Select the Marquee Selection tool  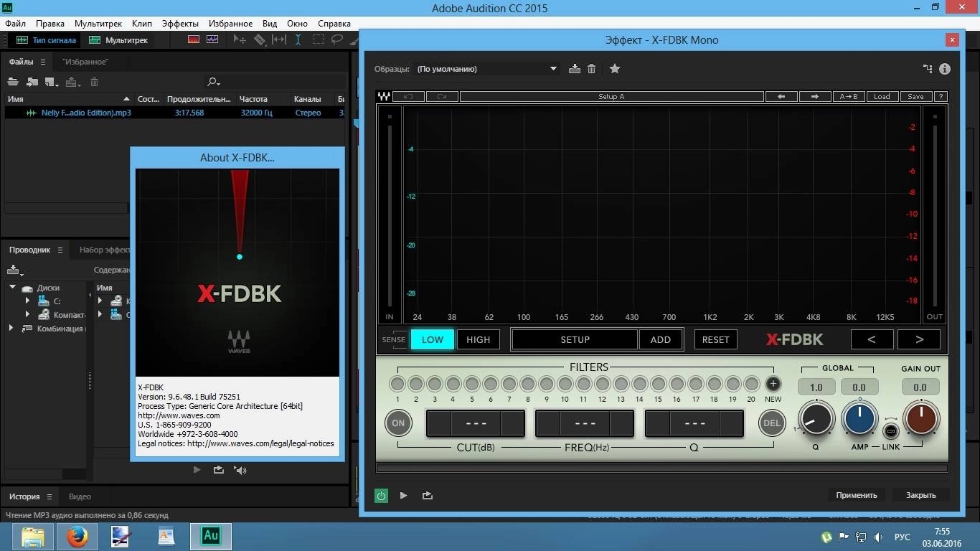318,40
